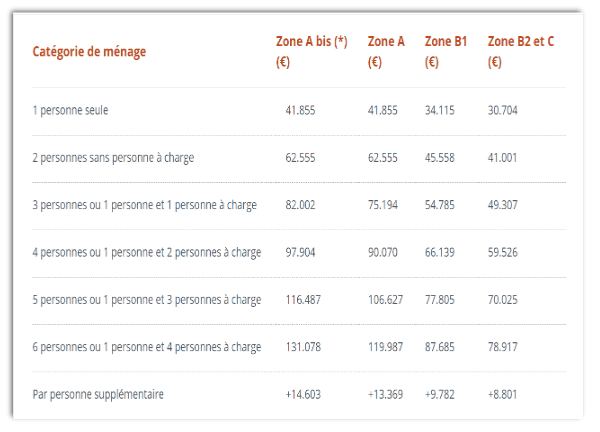The width and height of the screenshot is (600, 432).
Task: Select the "5 personnes ou 1 personne et 3 personnes" label
Action: (x=146, y=300)
